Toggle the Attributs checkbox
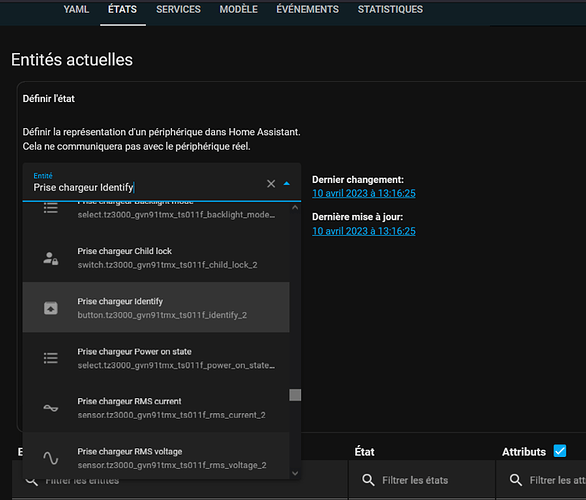This screenshot has width=586, height=500. pos(559,451)
